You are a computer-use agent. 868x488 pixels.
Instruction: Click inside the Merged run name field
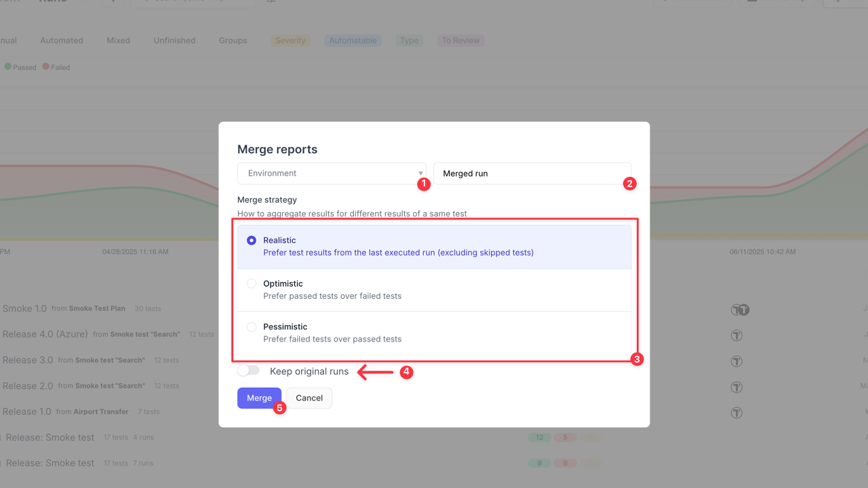[532, 173]
